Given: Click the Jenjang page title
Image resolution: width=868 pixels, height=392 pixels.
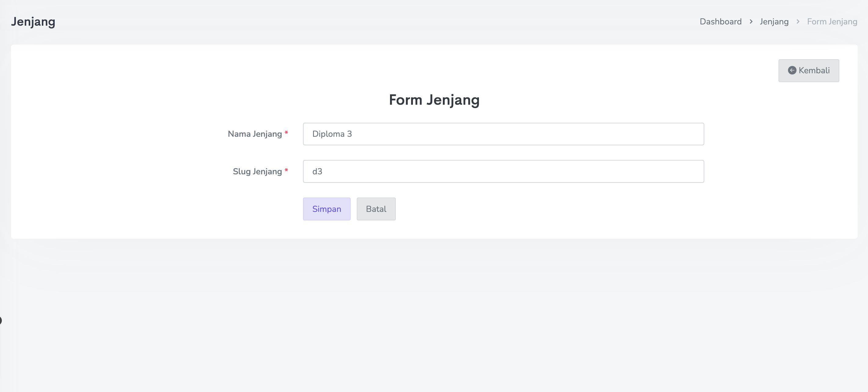Looking at the screenshot, I should pos(33,22).
